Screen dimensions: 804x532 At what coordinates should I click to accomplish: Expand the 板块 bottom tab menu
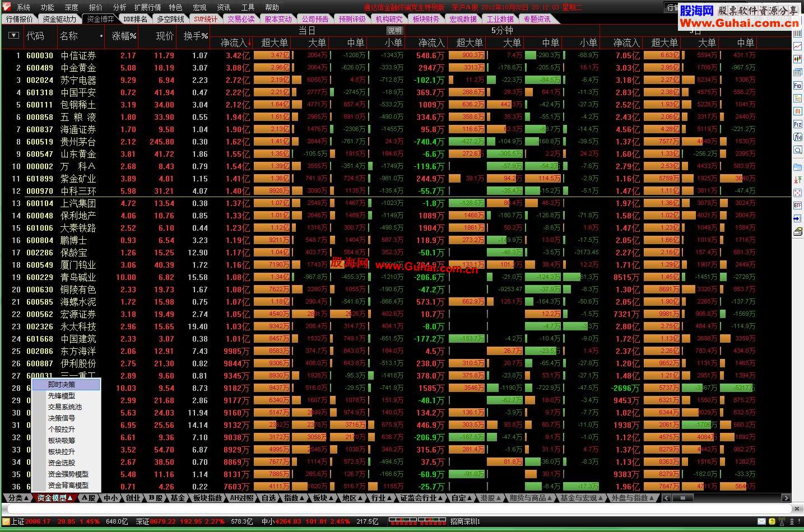tap(324, 498)
